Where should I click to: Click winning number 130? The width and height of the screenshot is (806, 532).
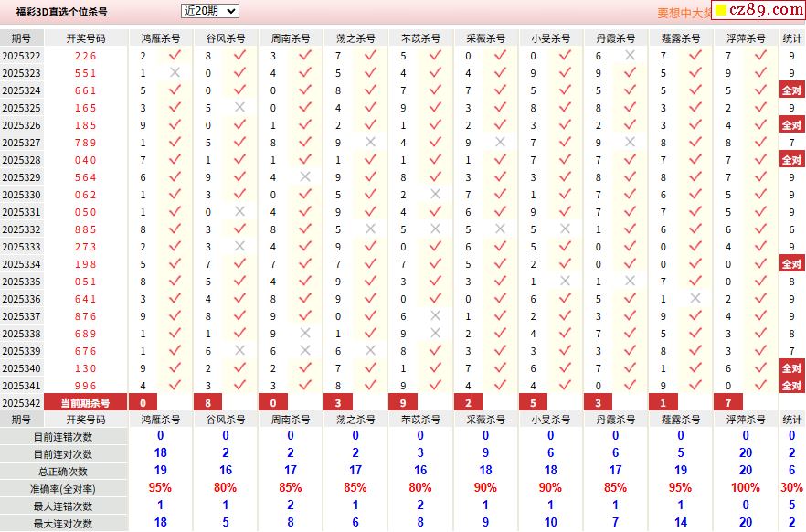85,368
